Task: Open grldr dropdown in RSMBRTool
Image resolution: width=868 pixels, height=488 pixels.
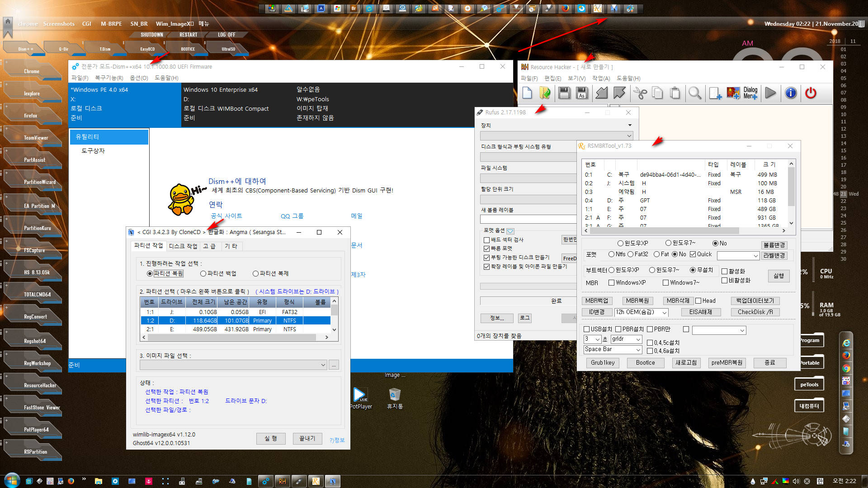Action: 626,339
